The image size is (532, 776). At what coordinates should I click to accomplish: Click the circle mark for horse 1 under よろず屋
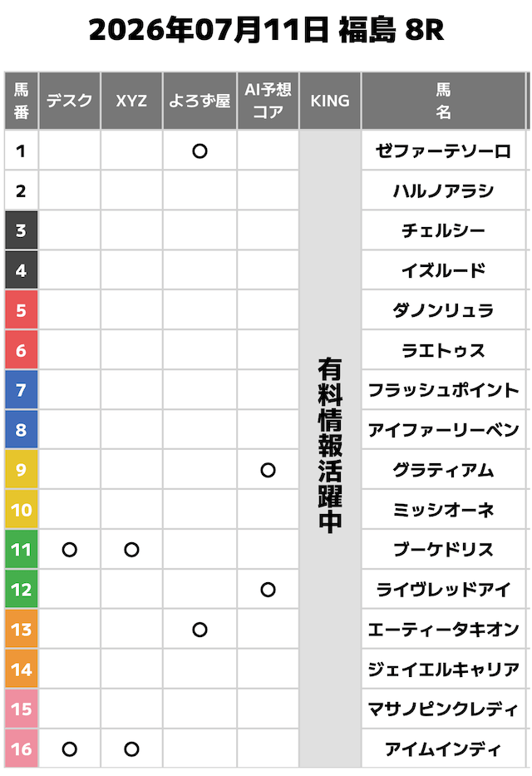(x=199, y=151)
